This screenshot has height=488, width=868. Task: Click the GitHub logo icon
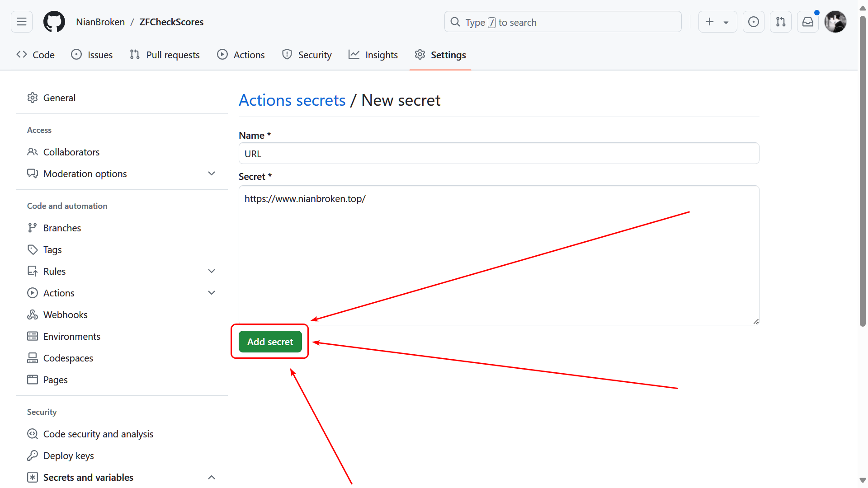[x=54, y=22]
